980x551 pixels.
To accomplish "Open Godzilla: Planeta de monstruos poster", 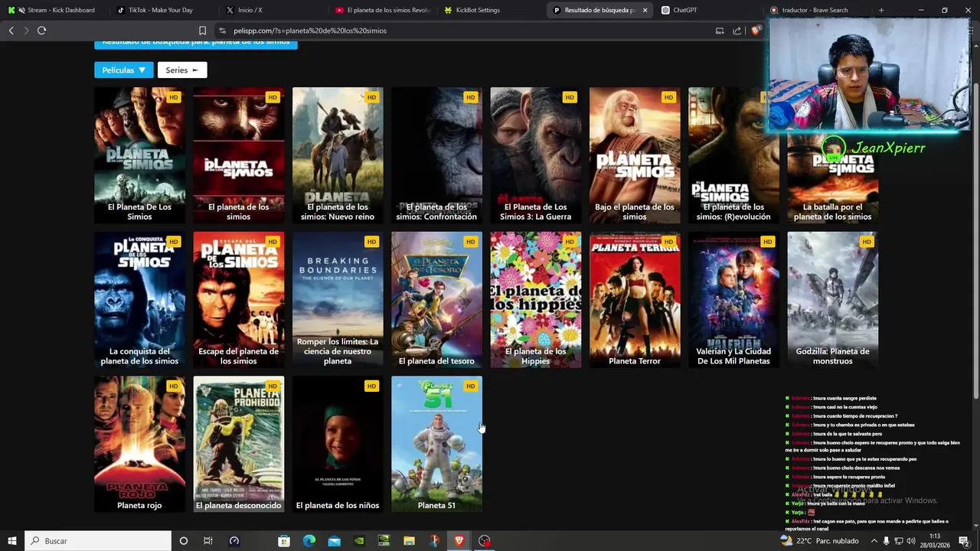I will (x=832, y=300).
